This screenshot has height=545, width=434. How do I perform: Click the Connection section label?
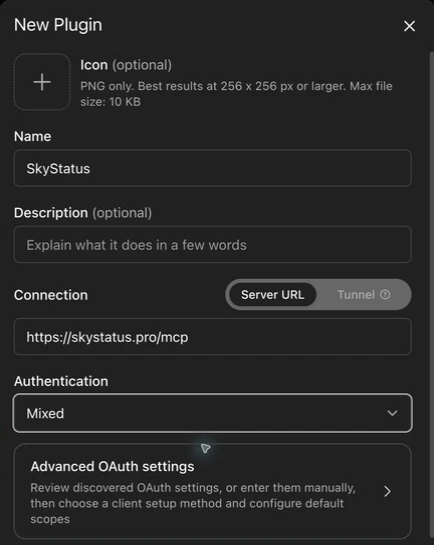click(51, 295)
